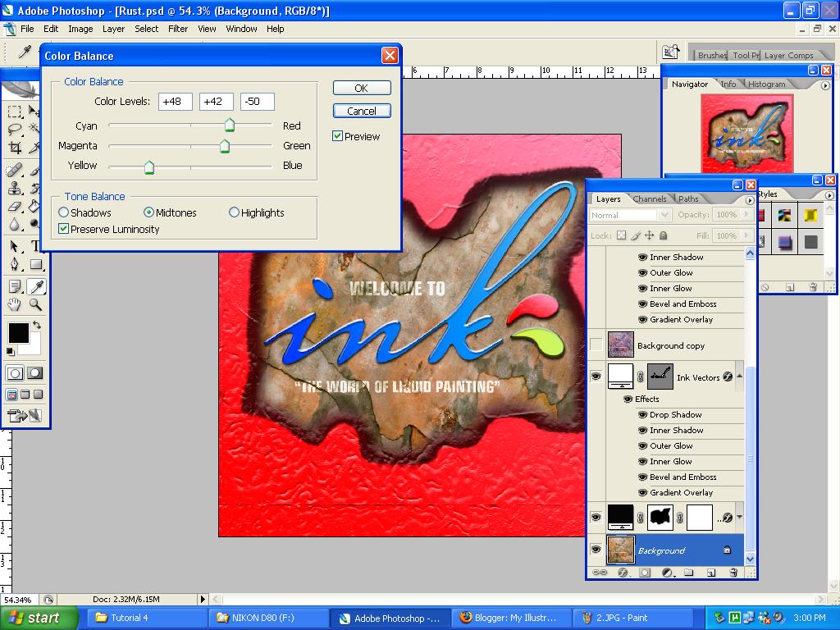Select the Shadows tone option

click(x=64, y=212)
